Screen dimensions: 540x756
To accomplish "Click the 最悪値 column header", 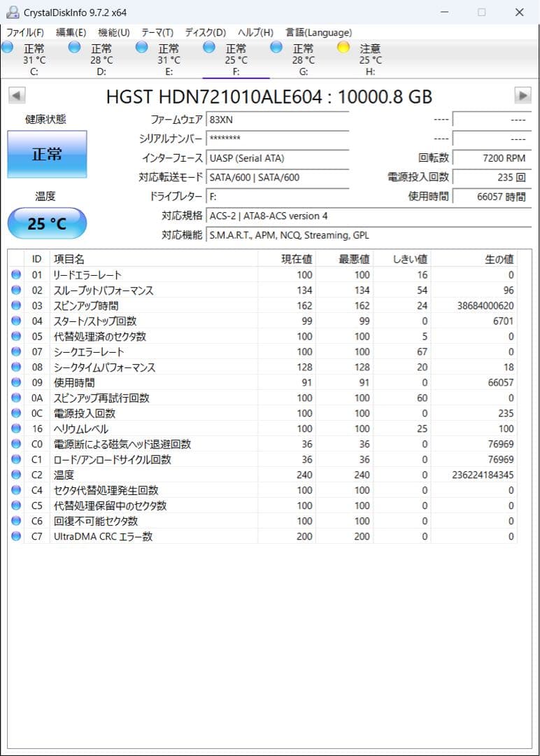I will click(x=344, y=259).
